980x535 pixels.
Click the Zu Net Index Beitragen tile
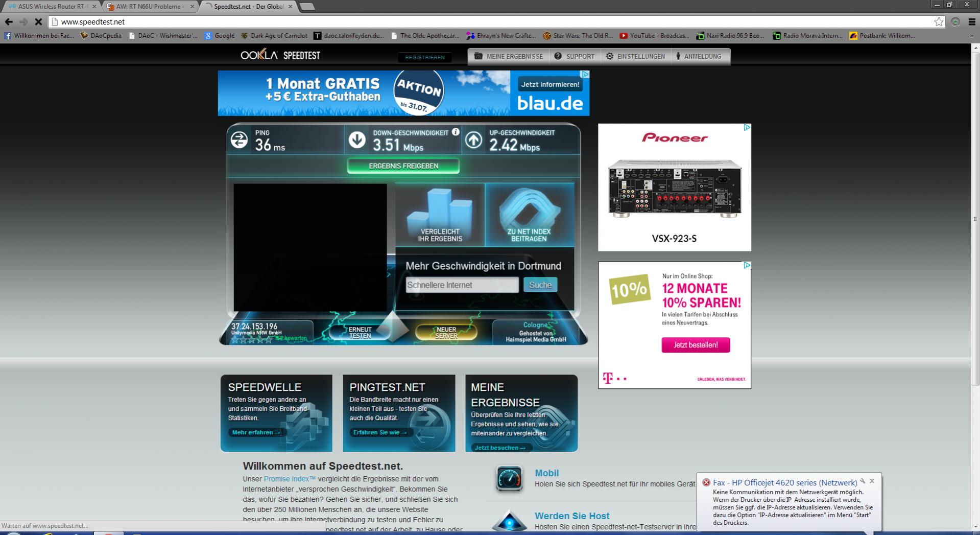click(529, 215)
